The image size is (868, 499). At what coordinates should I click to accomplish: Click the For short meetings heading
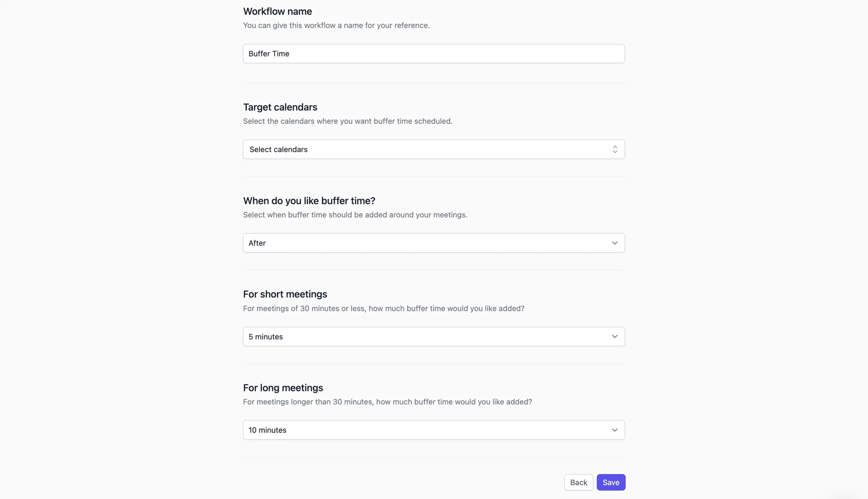pyautogui.click(x=285, y=294)
